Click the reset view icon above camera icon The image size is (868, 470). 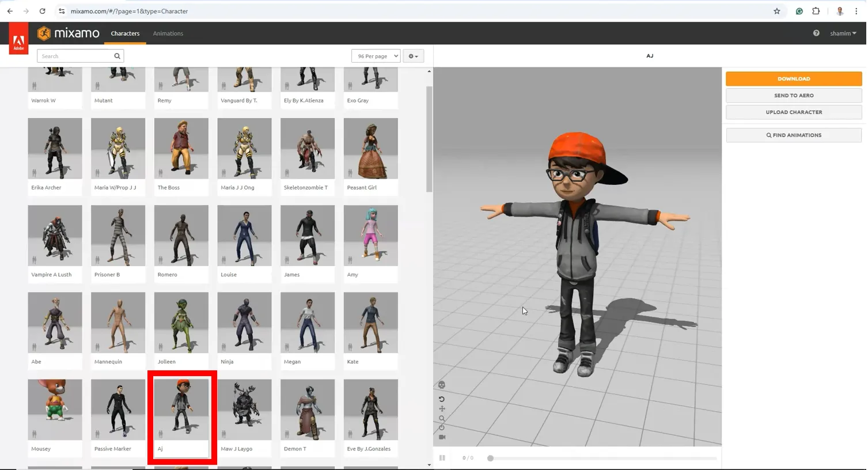[442, 427]
